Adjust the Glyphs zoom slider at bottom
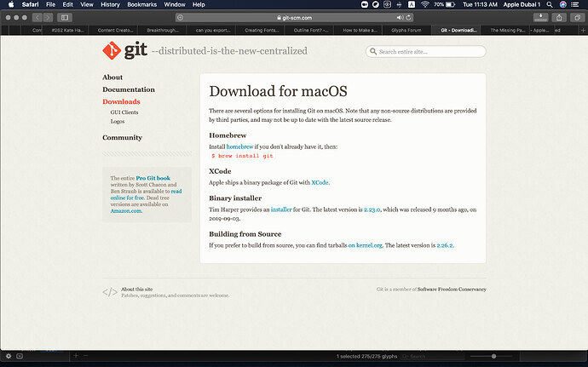The height and width of the screenshot is (367, 588). click(x=493, y=356)
